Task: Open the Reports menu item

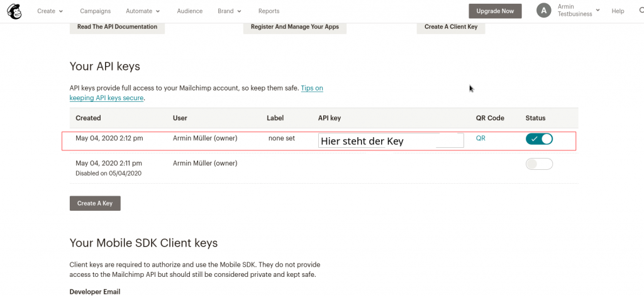Action: click(x=269, y=11)
